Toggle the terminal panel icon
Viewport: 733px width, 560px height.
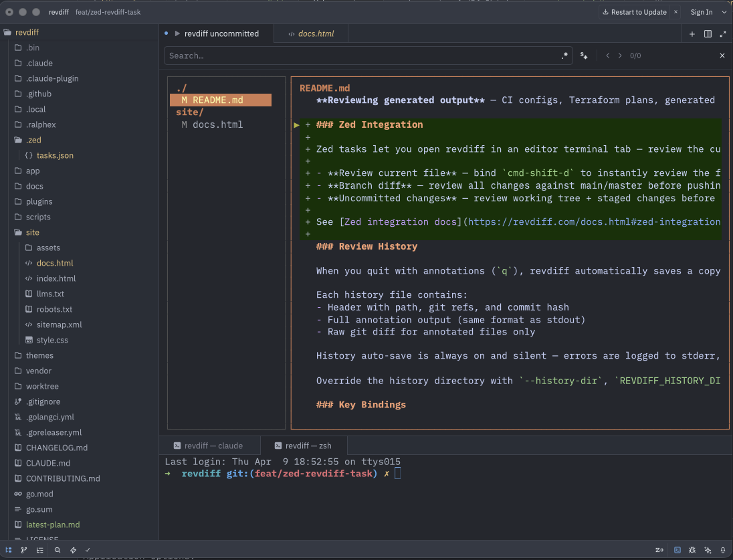click(677, 550)
